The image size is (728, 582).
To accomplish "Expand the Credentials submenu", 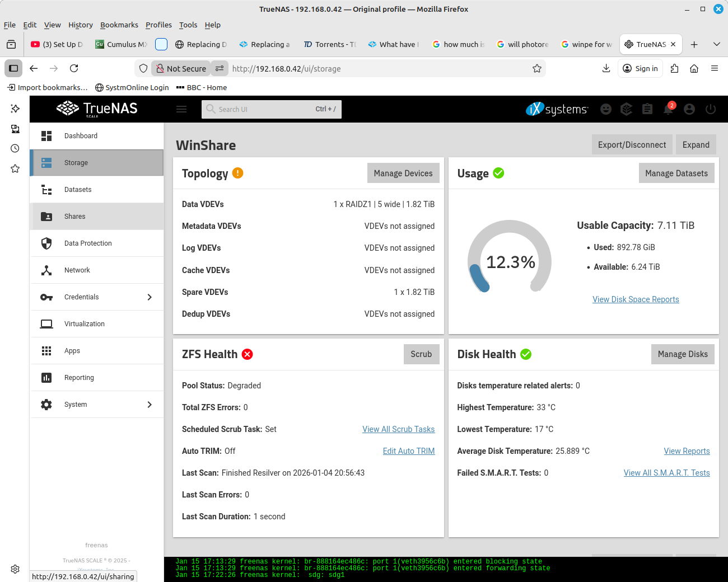I will [x=150, y=297].
